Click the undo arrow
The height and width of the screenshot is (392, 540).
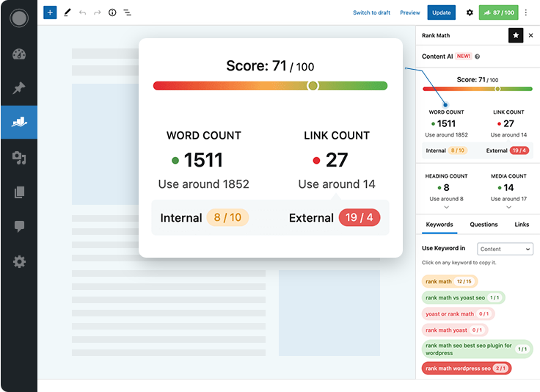82,12
